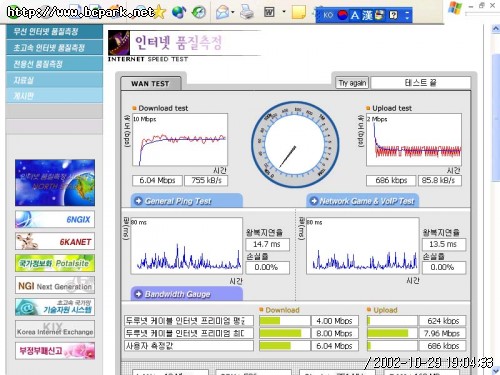Viewport: 500px width, 375px height.
Task: Click the Print icon in browser toolbar
Action: (x=247, y=12)
